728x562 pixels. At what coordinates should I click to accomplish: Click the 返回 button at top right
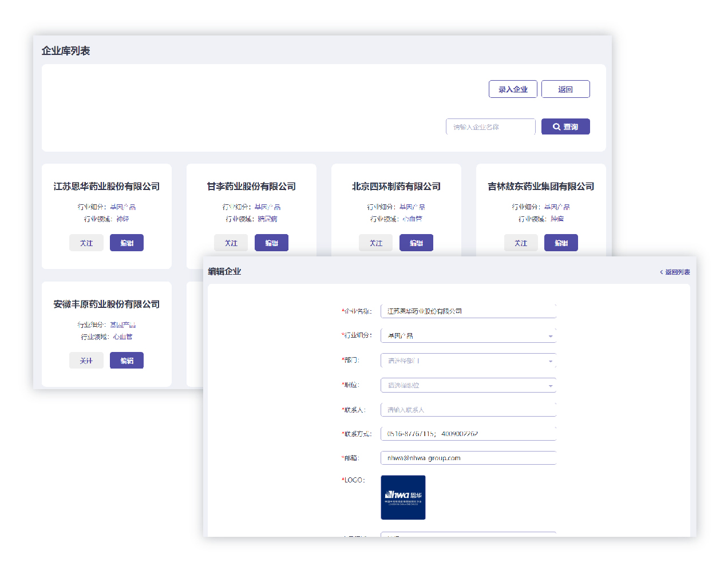(565, 89)
